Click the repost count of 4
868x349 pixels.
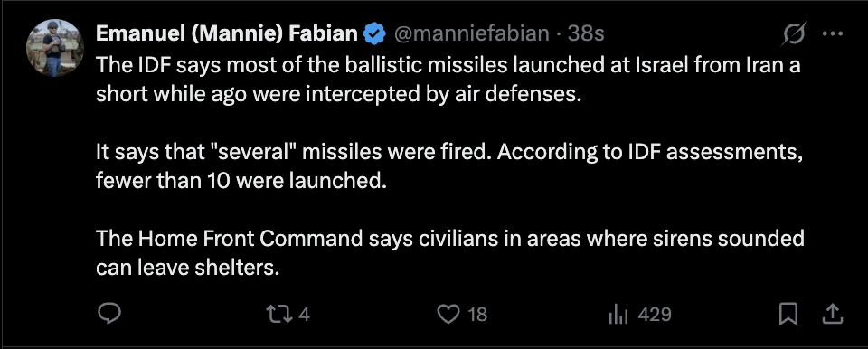pos(304,315)
